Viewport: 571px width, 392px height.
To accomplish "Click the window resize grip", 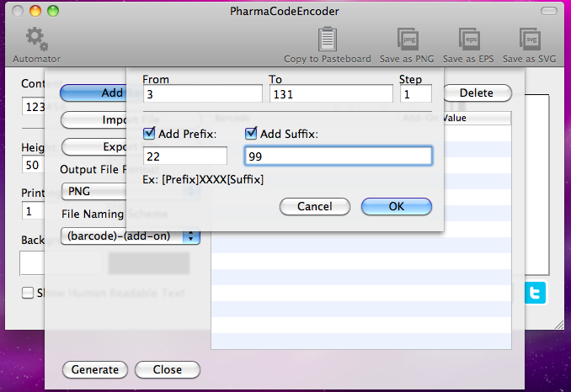I will (x=559, y=325).
